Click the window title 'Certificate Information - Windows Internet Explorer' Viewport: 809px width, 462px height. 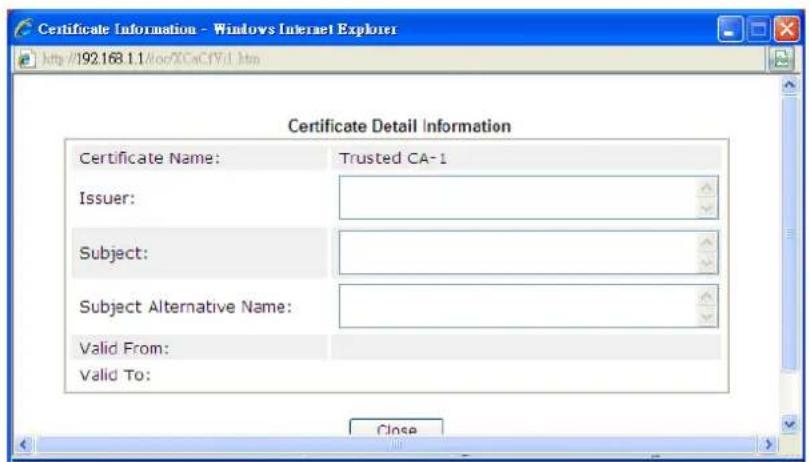[217, 29]
